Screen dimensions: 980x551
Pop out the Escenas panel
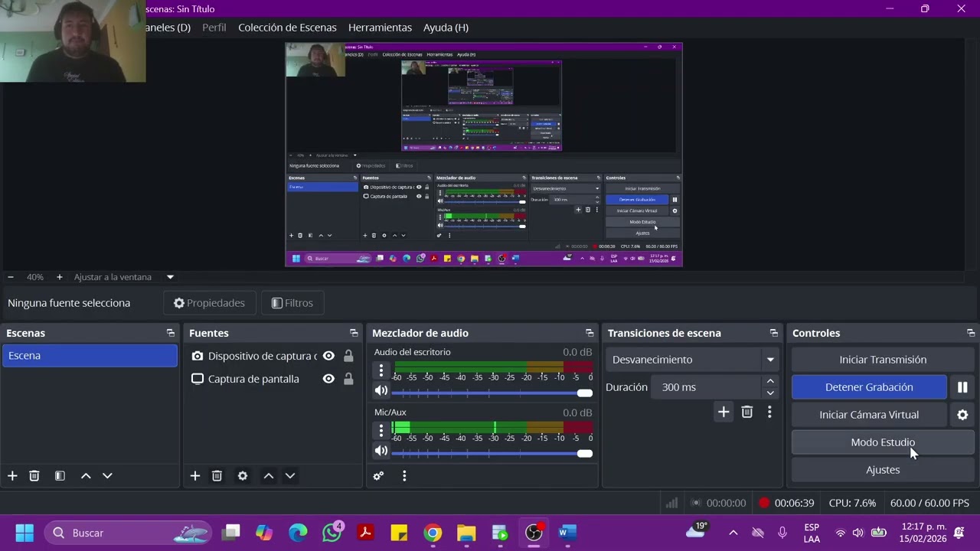click(x=171, y=333)
